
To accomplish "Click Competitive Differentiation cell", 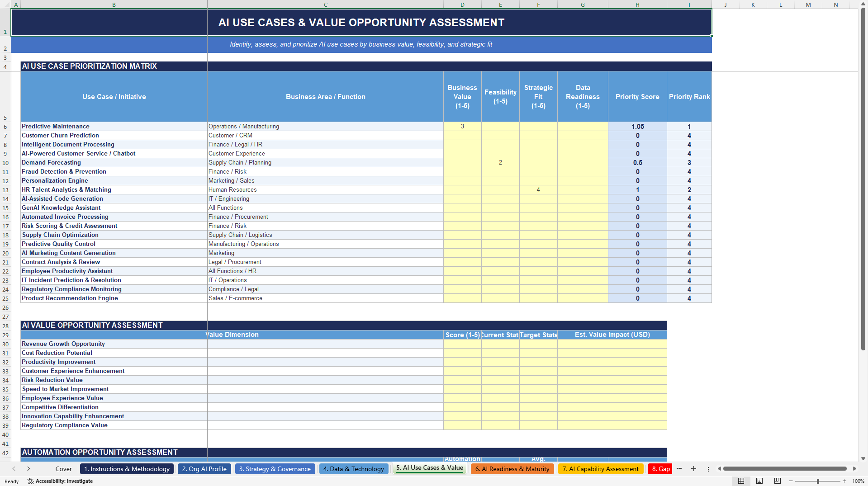I will [114, 407].
